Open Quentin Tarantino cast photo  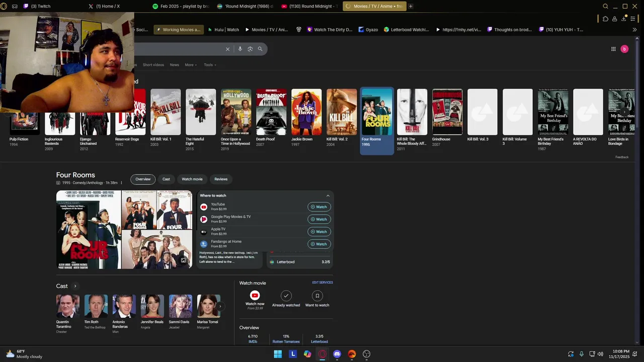[68, 306]
